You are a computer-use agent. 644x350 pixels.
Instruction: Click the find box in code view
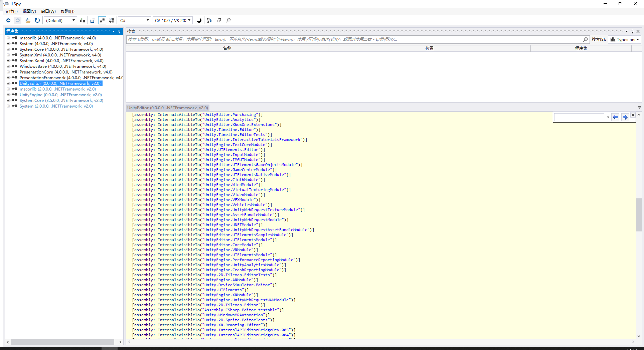point(579,117)
